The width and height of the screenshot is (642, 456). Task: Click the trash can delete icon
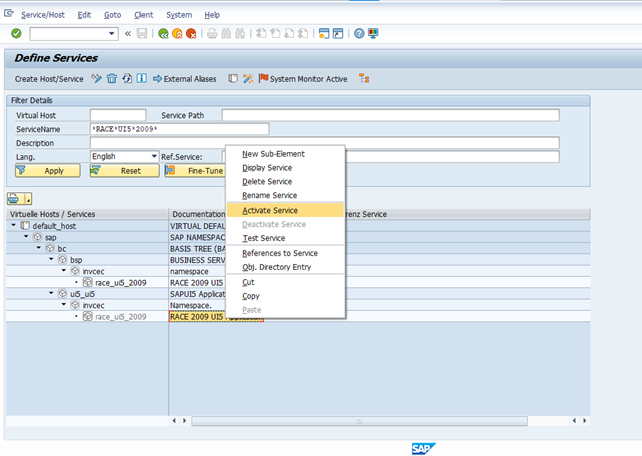112,78
